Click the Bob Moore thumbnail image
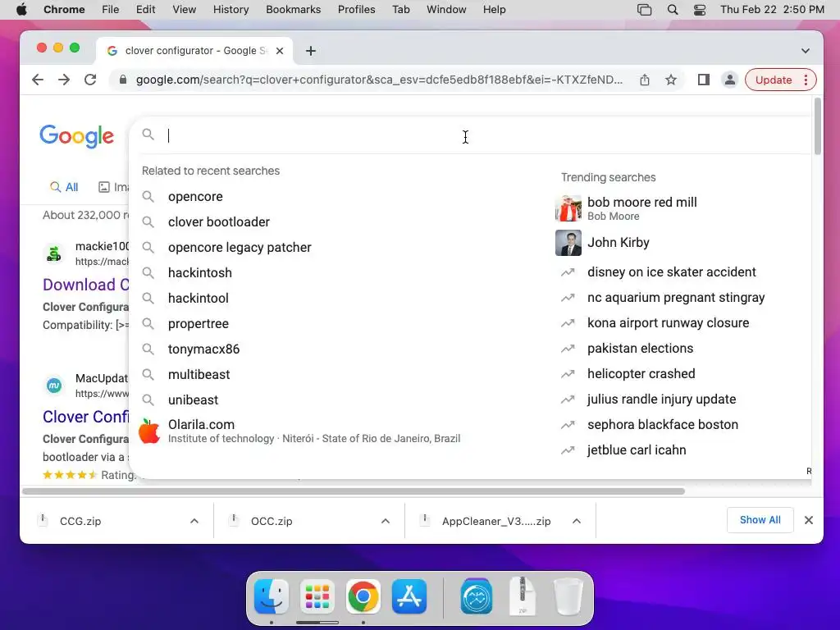Viewport: 840px width, 630px height. (x=568, y=208)
